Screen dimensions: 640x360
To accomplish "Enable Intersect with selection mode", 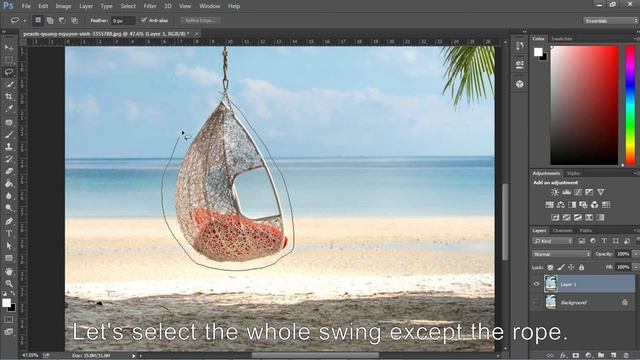I will tap(74, 20).
